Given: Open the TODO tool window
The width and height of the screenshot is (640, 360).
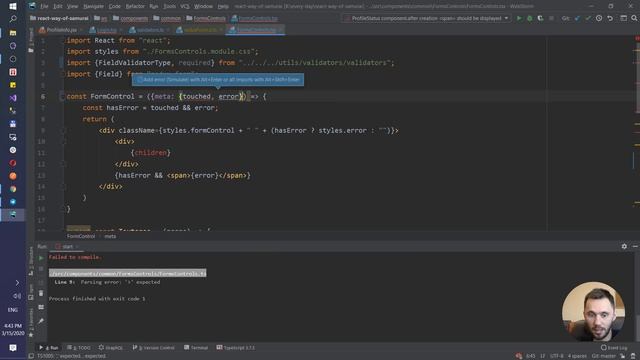Looking at the screenshot, I should [78, 348].
